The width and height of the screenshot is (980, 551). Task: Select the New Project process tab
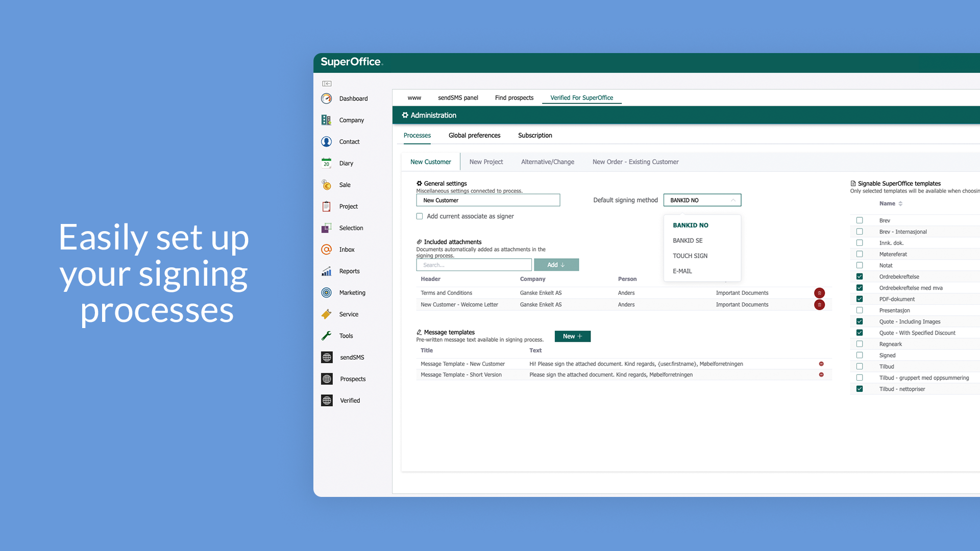(x=486, y=162)
